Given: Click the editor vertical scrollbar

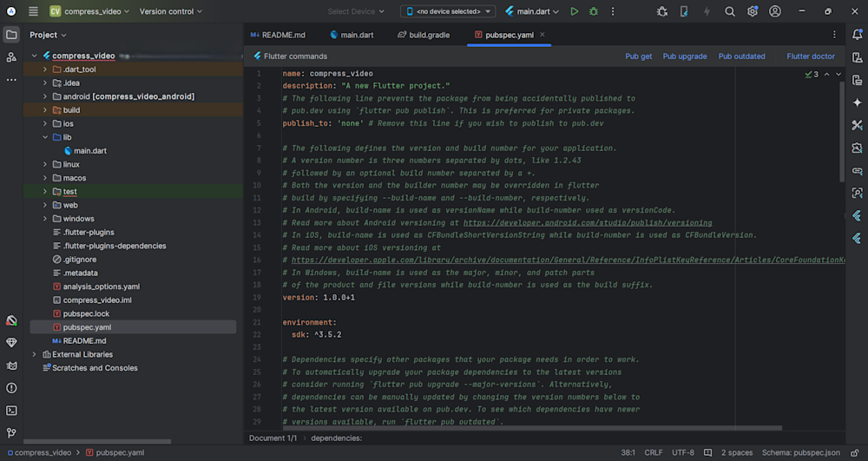Looking at the screenshot, I should click(x=841, y=133).
